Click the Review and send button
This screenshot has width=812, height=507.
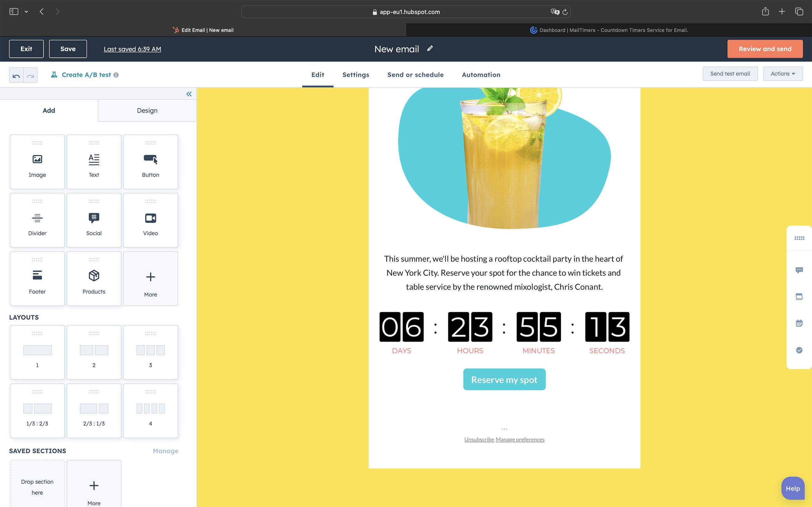click(765, 49)
